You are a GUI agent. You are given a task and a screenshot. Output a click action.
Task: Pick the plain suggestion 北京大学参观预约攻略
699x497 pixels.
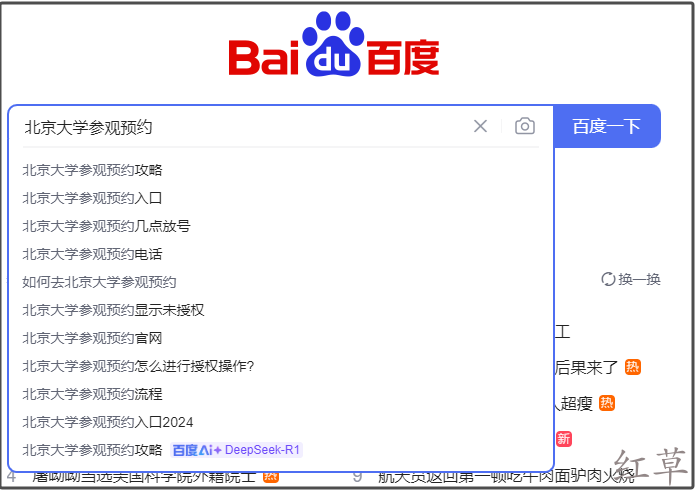[x=92, y=170]
